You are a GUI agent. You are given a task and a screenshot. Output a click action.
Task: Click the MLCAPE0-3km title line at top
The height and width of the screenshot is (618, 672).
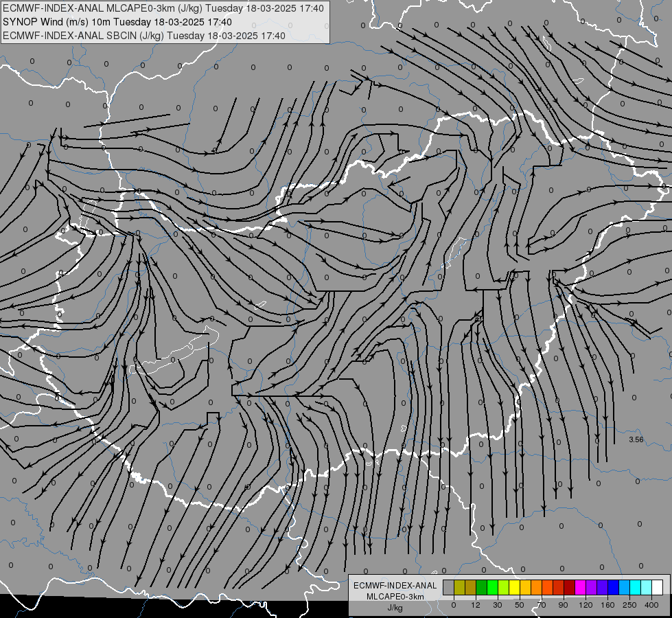coord(163,8)
